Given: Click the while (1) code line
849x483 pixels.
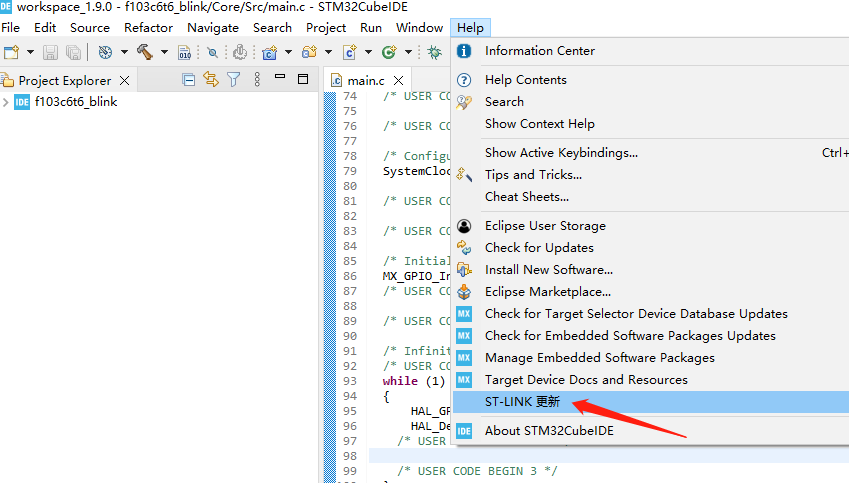Looking at the screenshot, I should [414, 381].
